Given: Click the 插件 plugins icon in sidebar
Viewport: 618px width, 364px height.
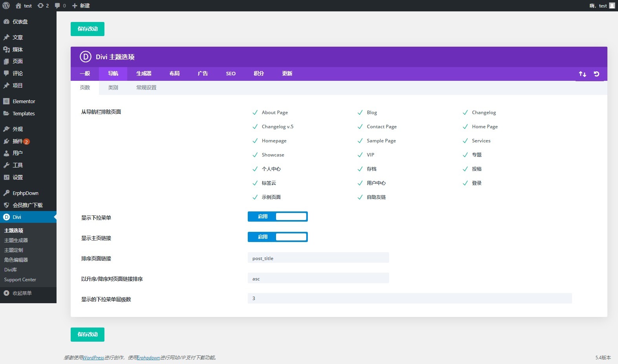Looking at the screenshot, I should click(6, 141).
